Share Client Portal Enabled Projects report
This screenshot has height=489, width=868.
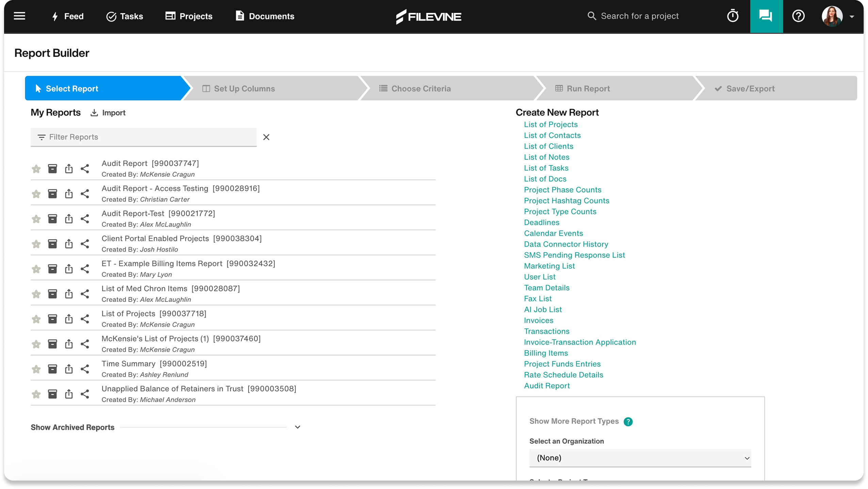pos(85,244)
